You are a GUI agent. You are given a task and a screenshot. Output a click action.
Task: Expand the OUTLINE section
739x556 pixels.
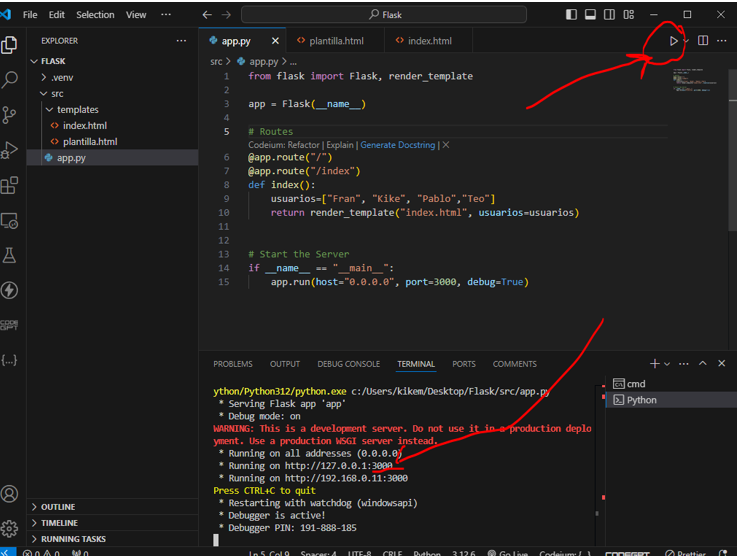58,507
